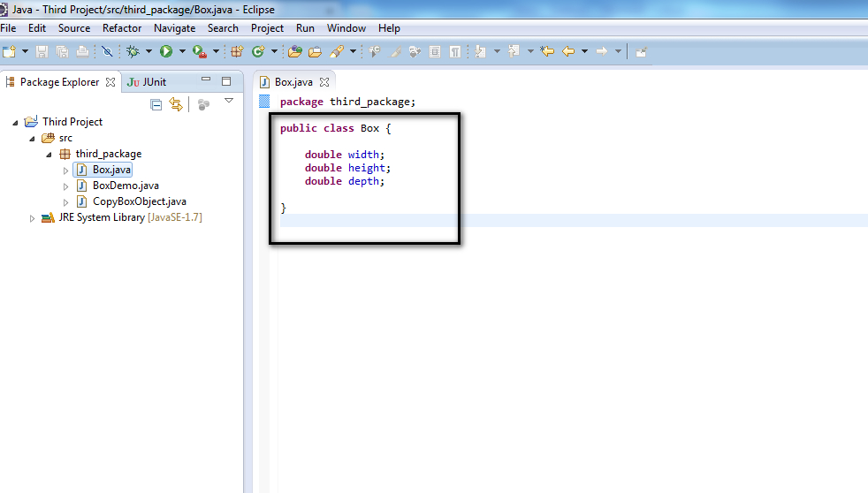Click the Save All icon
Viewport: 868px width, 493px height.
click(x=62, y=51)
